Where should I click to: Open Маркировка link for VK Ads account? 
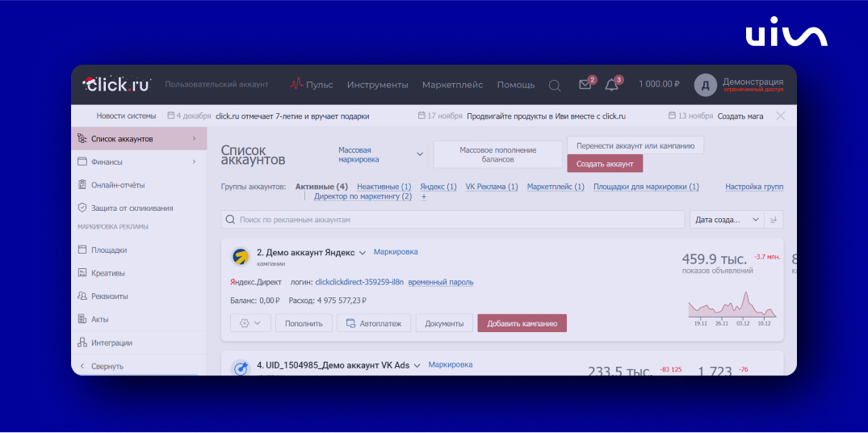pos(451,365)
